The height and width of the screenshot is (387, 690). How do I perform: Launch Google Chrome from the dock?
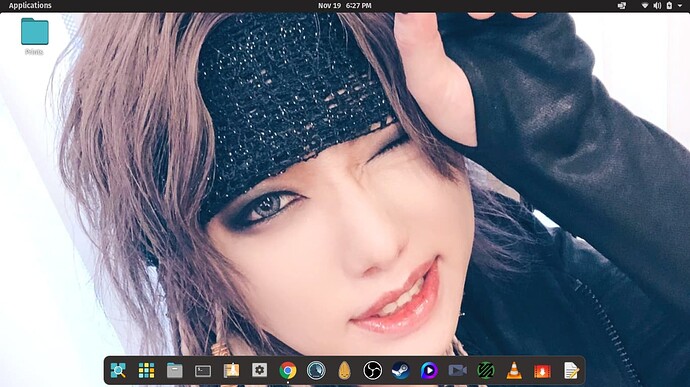click(288, 371)
